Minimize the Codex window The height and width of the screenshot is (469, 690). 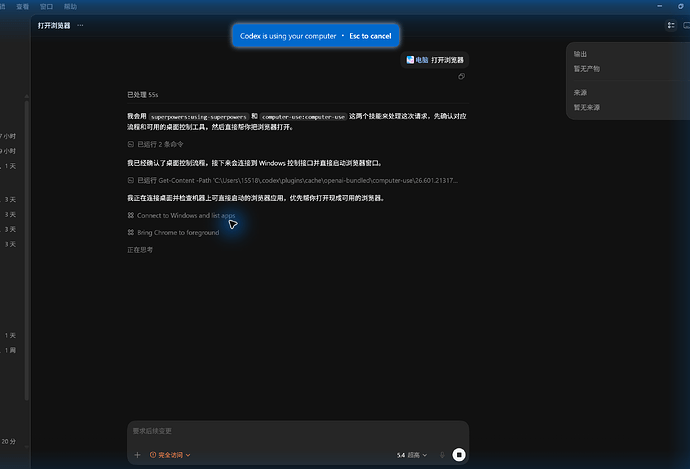click(659, 6)
